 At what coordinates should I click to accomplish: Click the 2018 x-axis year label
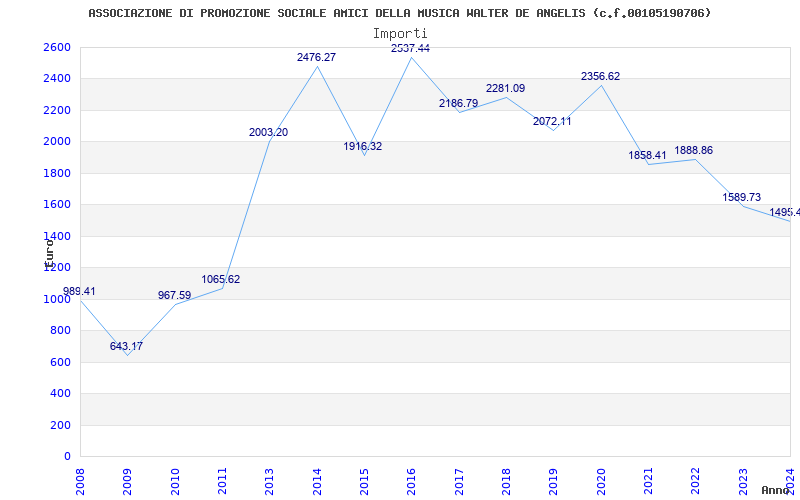point(506,481)
